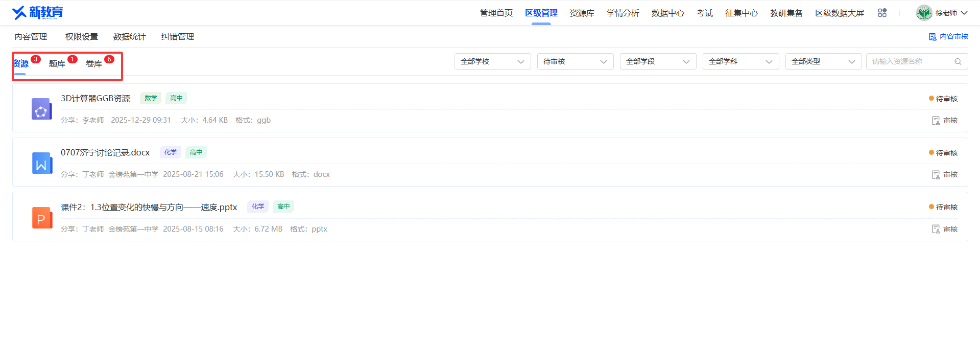Click the 内容审核 icon at top right

[933, 37]
